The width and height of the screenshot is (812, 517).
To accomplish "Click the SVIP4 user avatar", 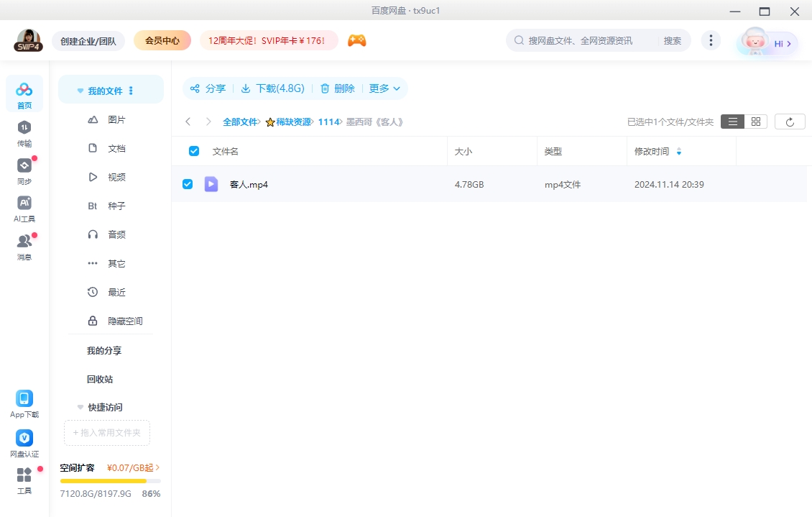I will coord(29,40).
